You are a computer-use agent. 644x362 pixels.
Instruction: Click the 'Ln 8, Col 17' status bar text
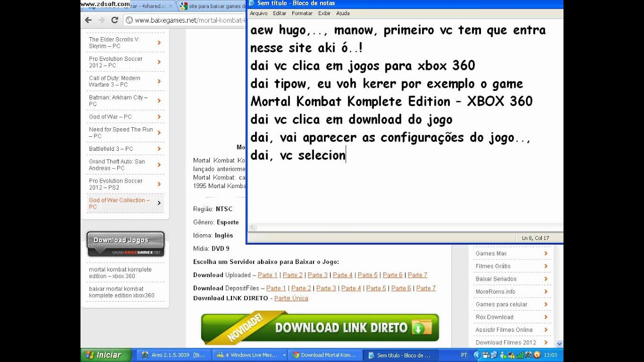point(535,238)
